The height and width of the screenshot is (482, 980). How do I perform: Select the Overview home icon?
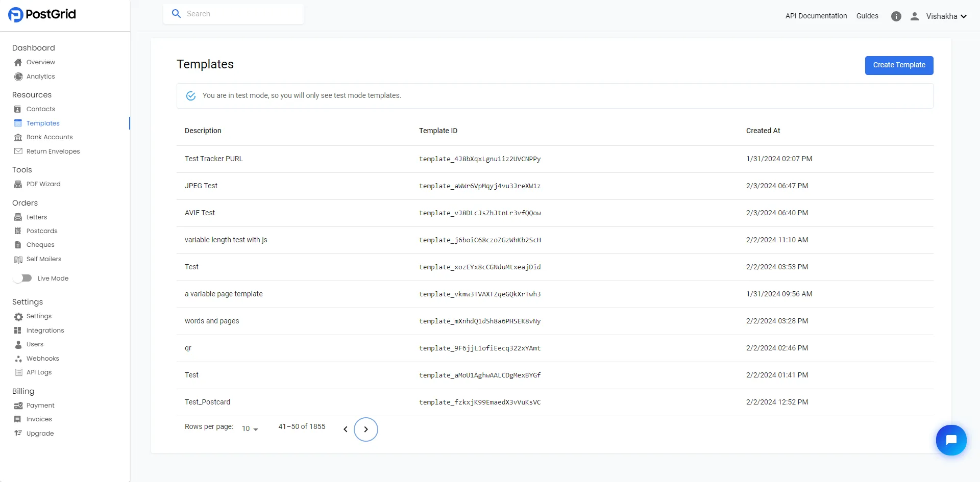(18, 62)
